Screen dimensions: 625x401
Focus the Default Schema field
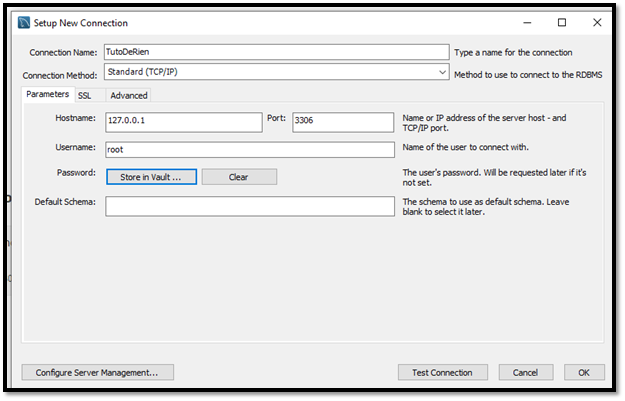[x=250, y=206]
